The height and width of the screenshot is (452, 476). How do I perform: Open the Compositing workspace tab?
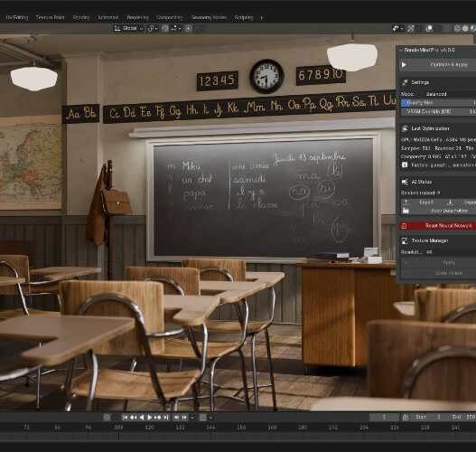170,17
